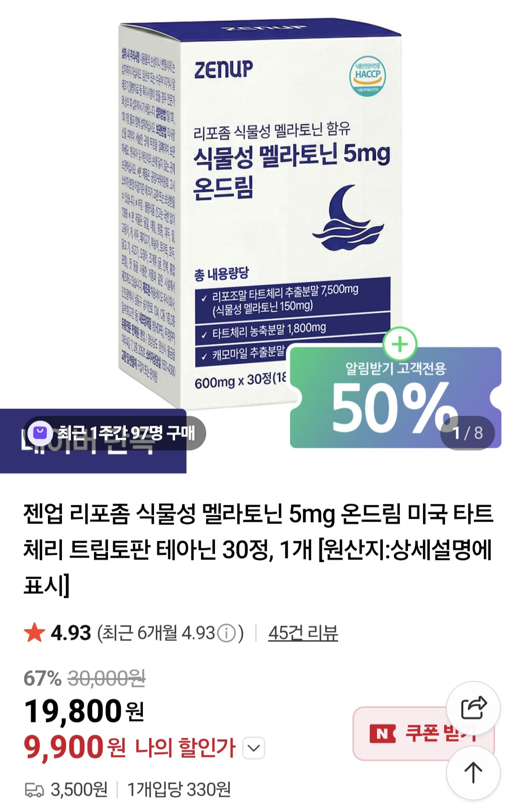
Task: Tap the delivery truck icon
Action: pos(34,790)
